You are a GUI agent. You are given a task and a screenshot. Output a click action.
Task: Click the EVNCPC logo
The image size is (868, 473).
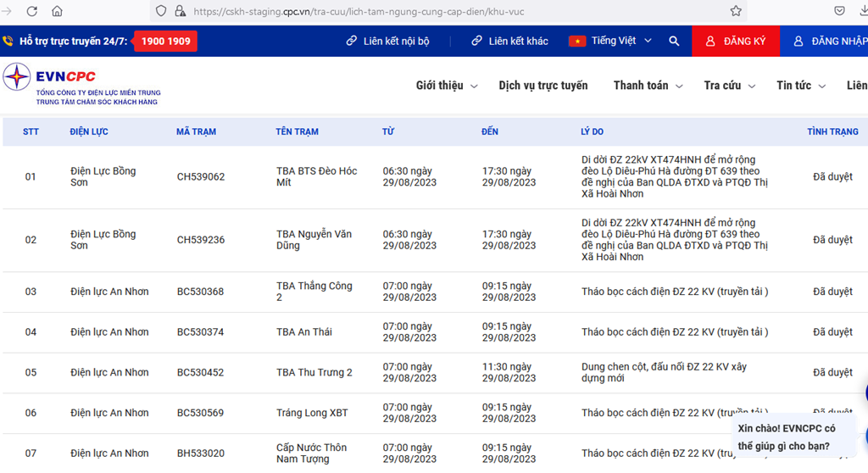tap(82, 84)
